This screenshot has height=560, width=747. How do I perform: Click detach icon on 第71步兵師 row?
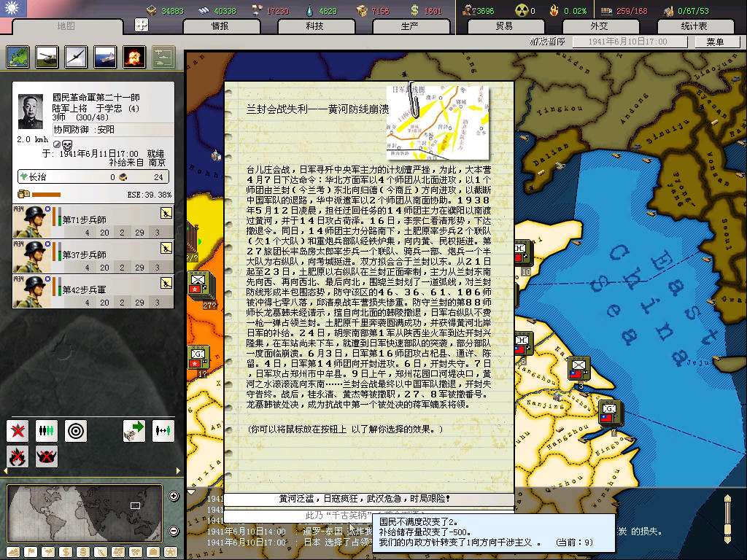[166, 214]
